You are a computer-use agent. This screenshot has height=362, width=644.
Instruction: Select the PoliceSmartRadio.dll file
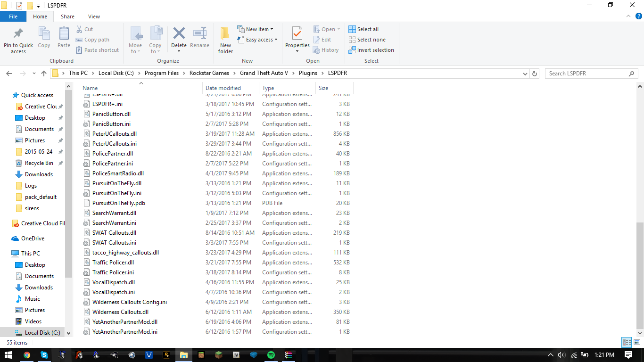[118, 173]
